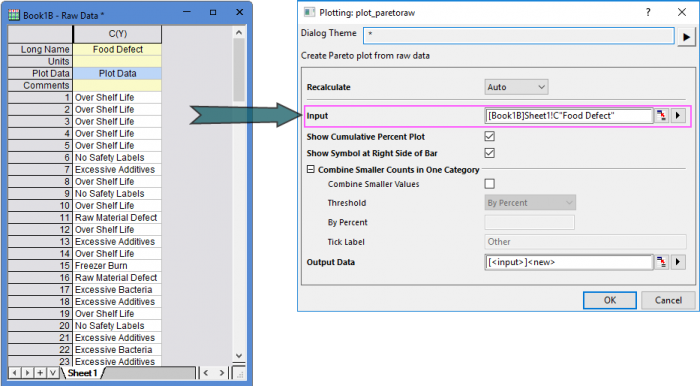Open the Output Data flyout arrow

(678, 262)
